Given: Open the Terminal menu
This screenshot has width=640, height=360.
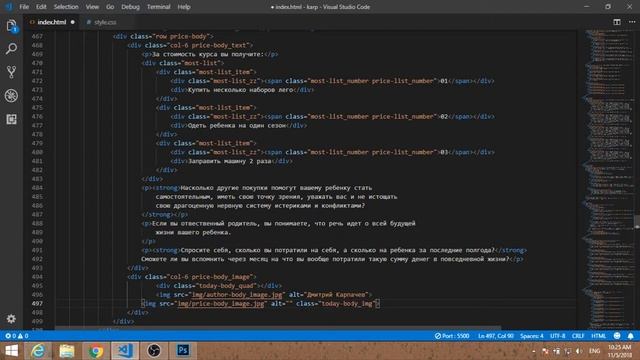Looking at the screenshot, I should coord(159,7).
